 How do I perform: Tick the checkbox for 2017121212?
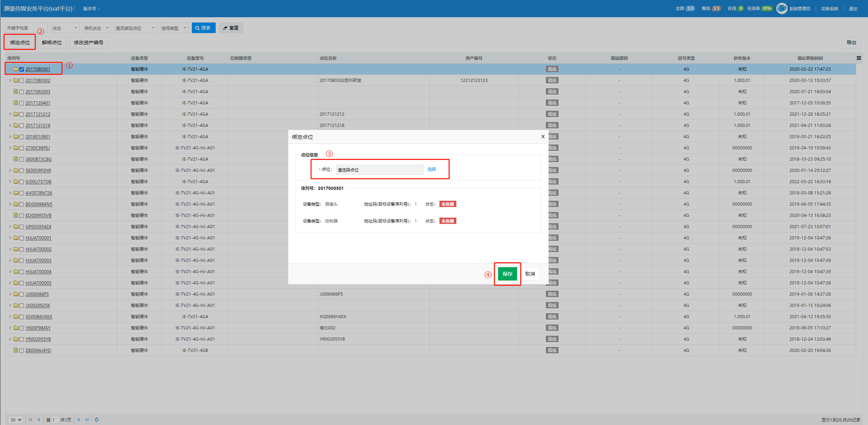click(22, 114)
